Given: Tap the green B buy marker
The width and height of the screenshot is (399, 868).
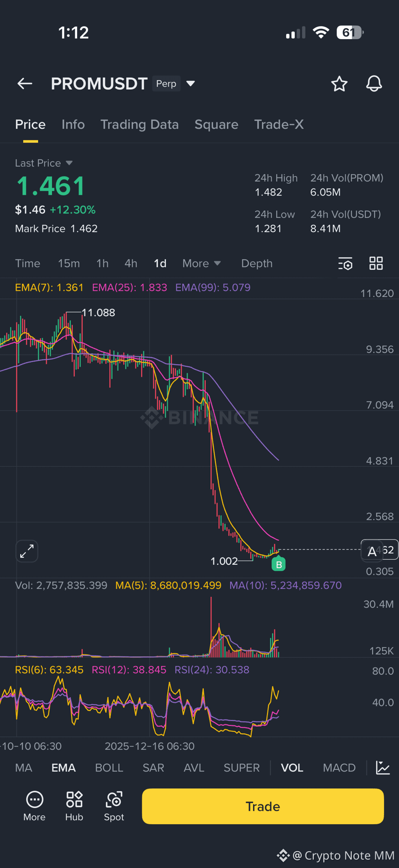Looking at the screenshot, I should [279, 564].
